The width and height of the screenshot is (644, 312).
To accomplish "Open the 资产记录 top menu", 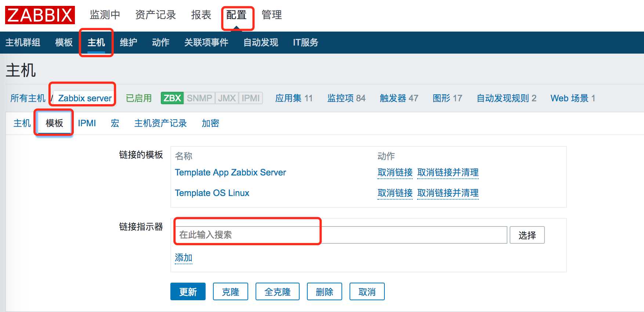I will (x=156, y=15).
